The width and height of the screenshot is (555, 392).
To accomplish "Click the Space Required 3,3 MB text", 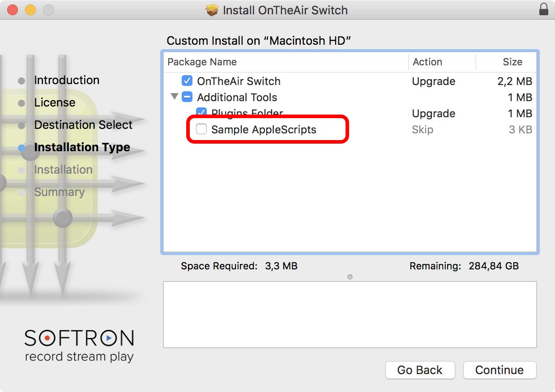I will coord(239,266).
